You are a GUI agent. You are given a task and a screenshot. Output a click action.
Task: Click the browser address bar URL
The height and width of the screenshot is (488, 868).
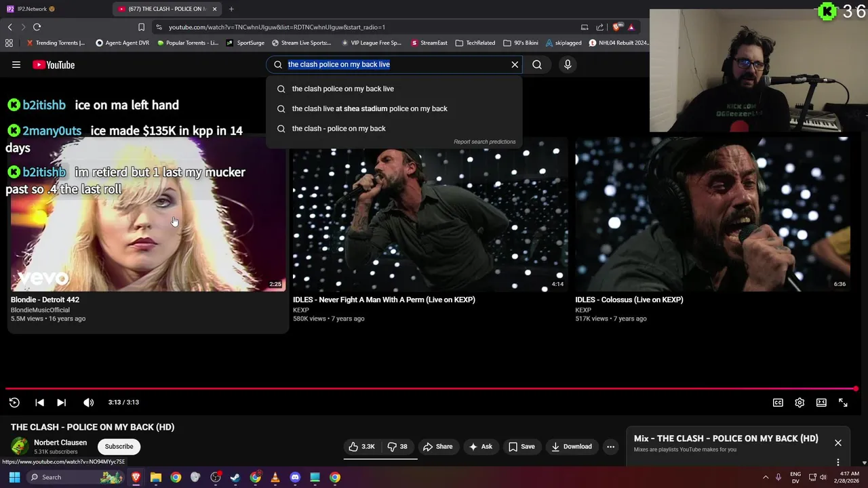coord(277,27)
